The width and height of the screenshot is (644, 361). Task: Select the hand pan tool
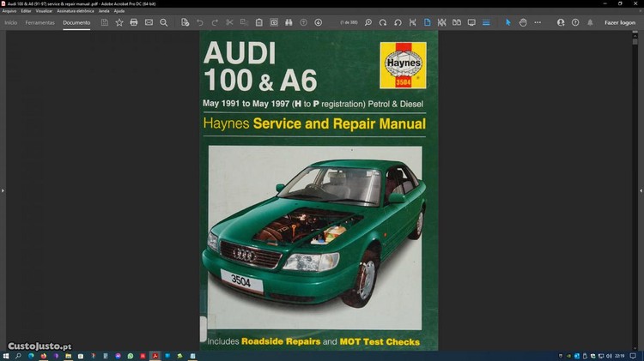click(x=523, y=22)
